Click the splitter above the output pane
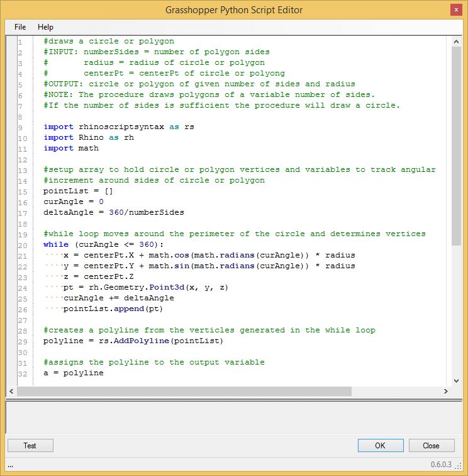The height and width of the screenshot is (476, 468). [x=234, y=399]
